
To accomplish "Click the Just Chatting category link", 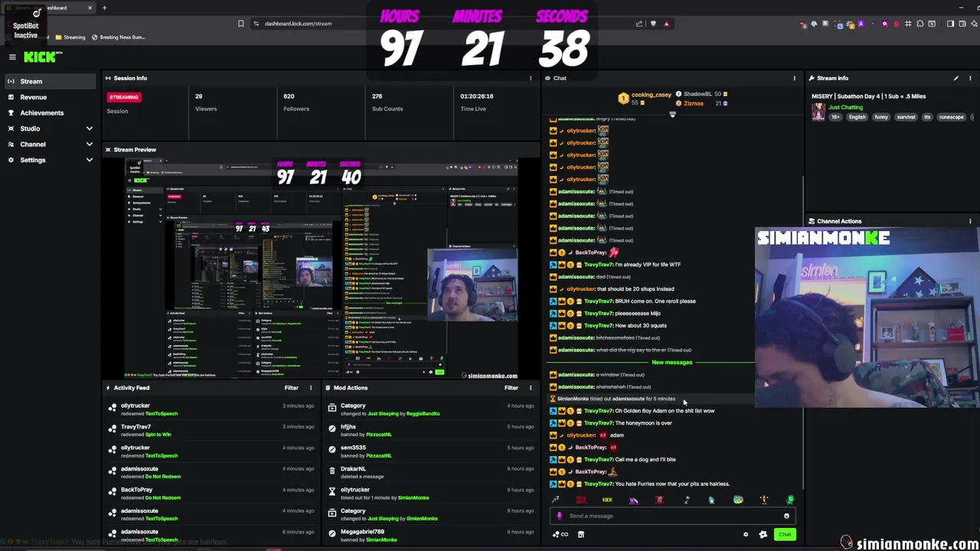I will [845, 107].
